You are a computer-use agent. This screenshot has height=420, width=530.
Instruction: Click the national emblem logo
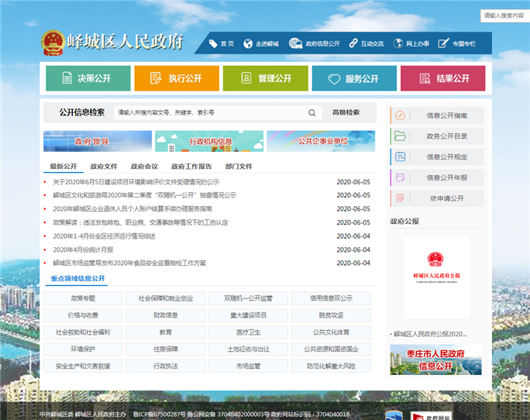tap(53, 43)
